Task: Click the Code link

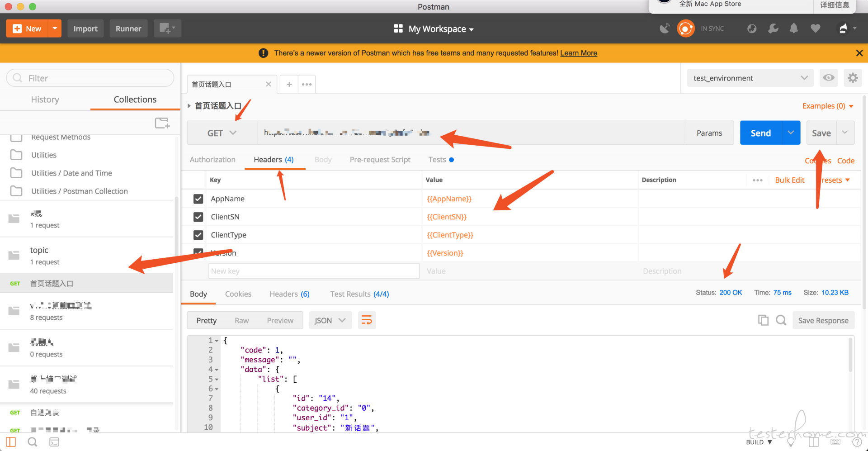Action: [846, 161]
